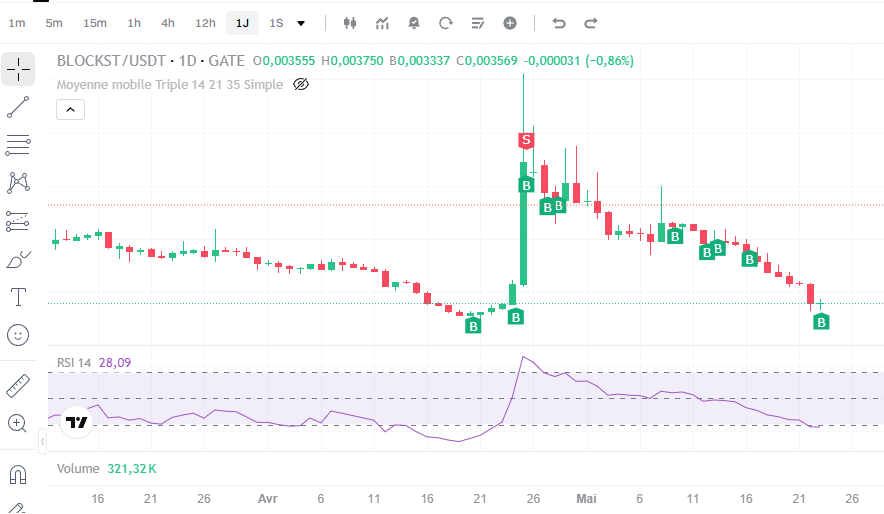Select the 1m timeframe

coord(17,23)
